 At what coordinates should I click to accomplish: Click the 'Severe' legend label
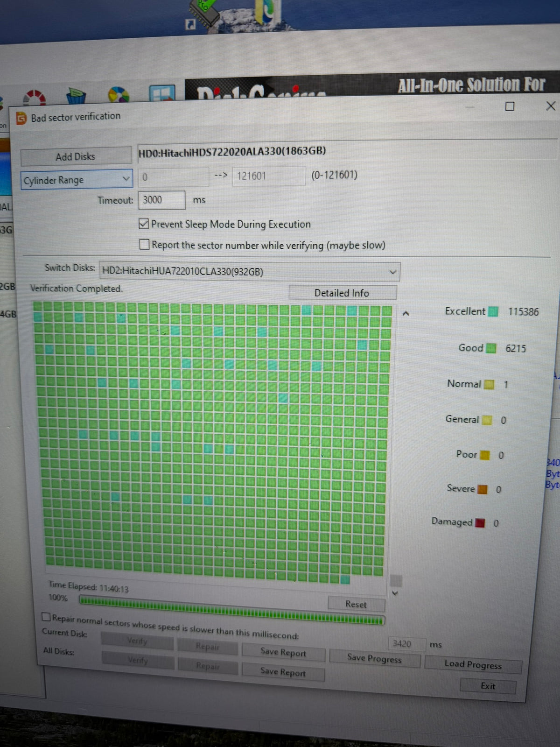coord(461,488)
